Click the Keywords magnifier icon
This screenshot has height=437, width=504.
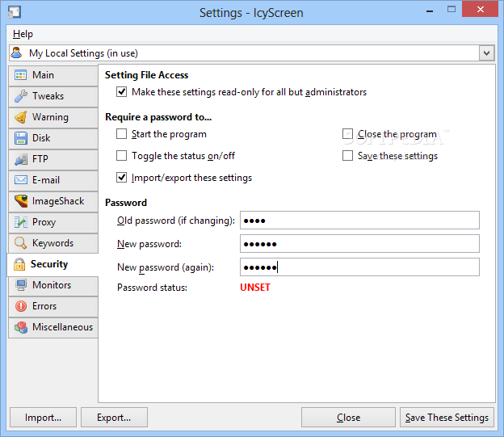pyautogui.click(x=20, y=243)
